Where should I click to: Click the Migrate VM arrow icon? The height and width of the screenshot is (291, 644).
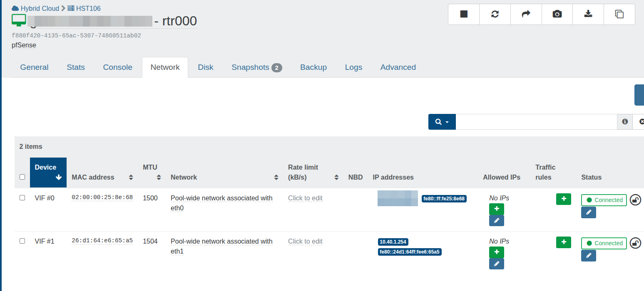(x=526, y=14)
